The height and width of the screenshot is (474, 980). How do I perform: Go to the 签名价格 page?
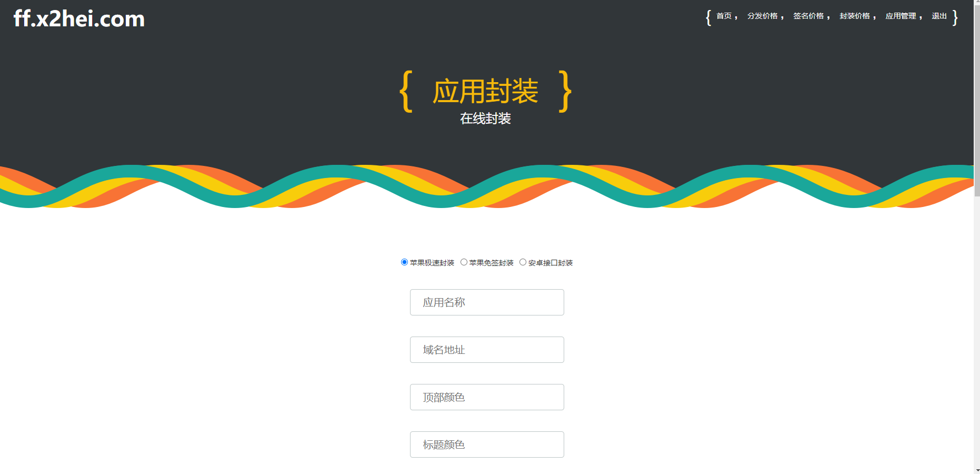point(808,16)
